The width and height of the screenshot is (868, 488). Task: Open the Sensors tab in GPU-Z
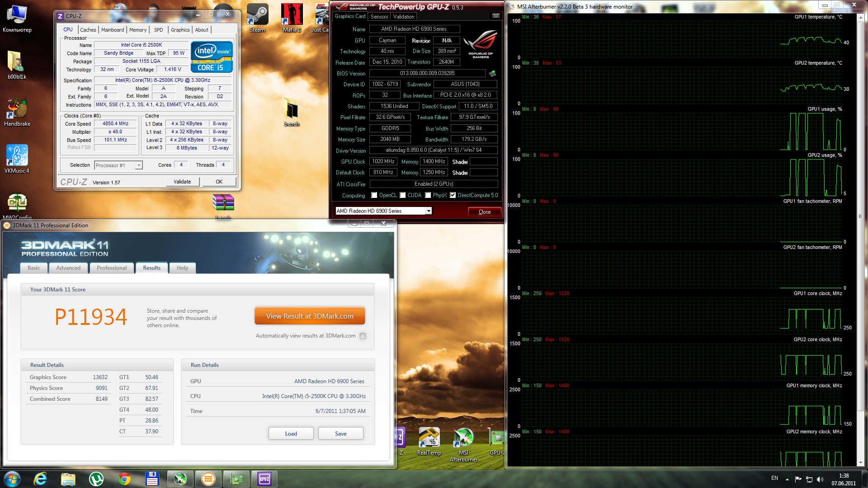tap(379, 17)
